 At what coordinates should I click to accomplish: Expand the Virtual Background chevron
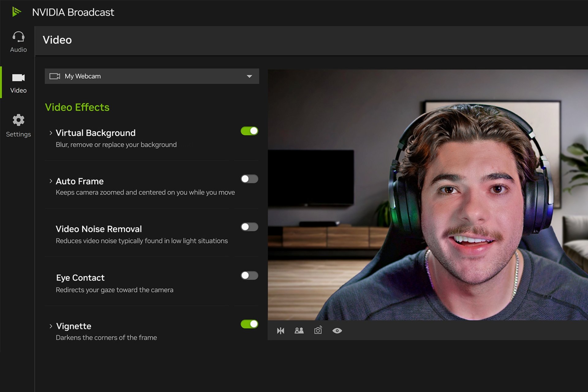(x=51, y=133)
